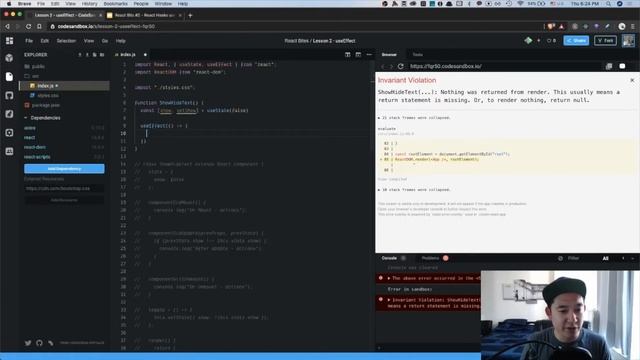Dismiss the Invariant Violation error overlay
Viewport: 640px width, 360px height.
coord(632,80)
